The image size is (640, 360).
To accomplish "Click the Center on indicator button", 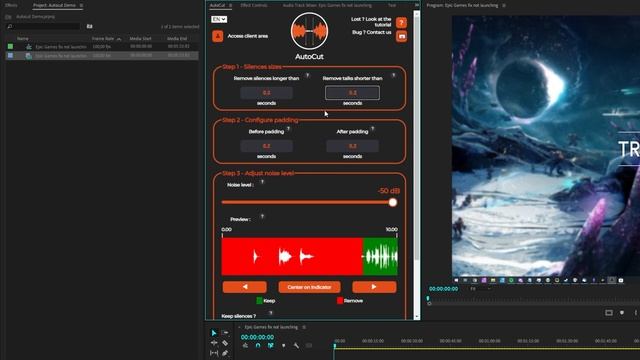I will click(x=309, y=287).
